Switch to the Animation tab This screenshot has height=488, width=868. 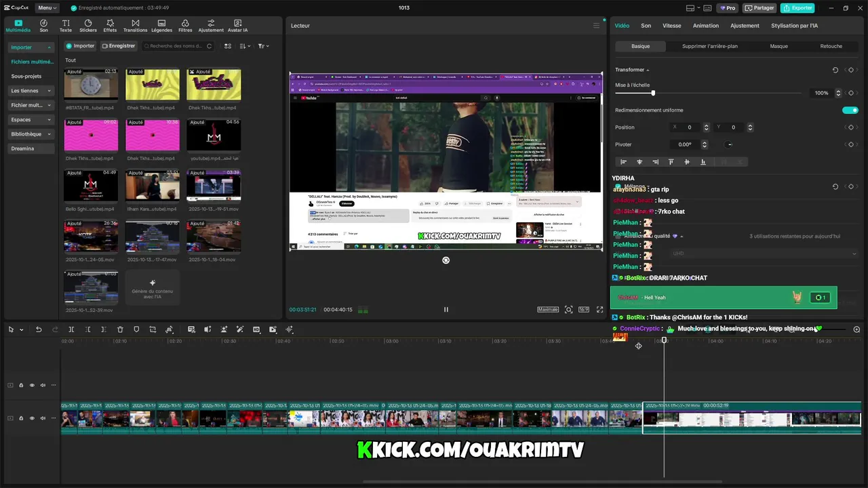705,26
